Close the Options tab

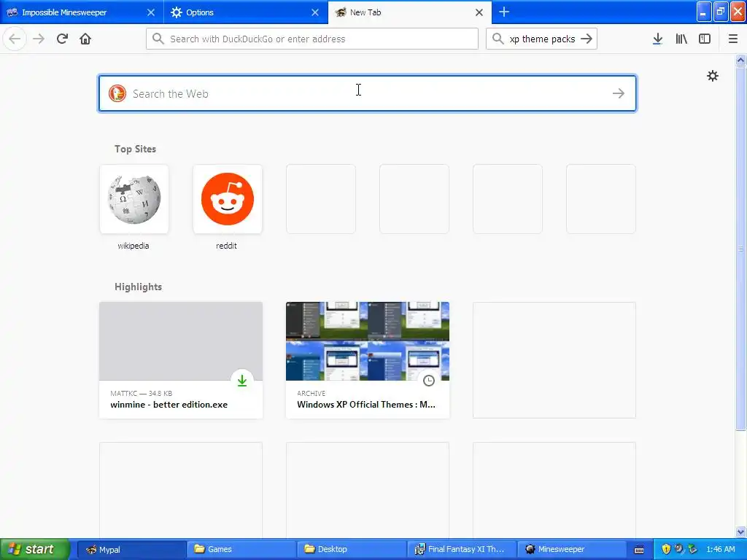point(315,12)
